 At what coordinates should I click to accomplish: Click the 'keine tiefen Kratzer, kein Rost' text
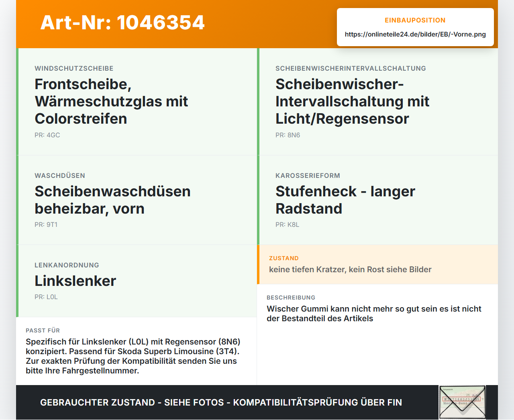[350, 270]
